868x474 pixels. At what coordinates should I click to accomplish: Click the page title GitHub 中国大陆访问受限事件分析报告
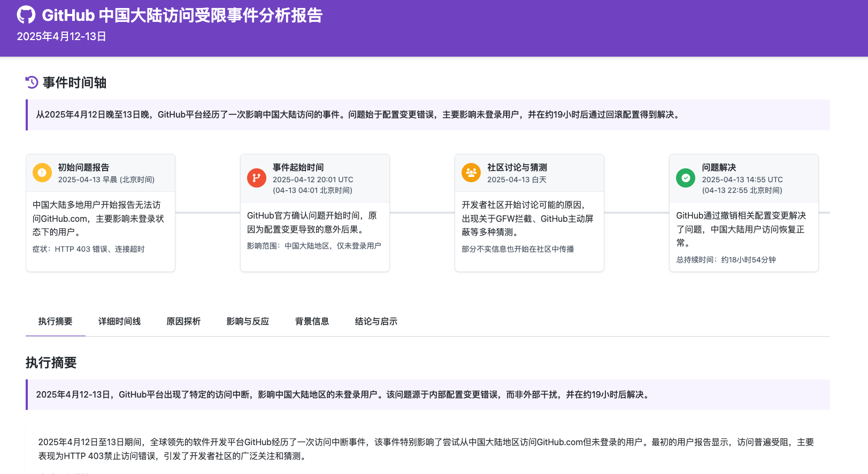[x=182, y=15]
